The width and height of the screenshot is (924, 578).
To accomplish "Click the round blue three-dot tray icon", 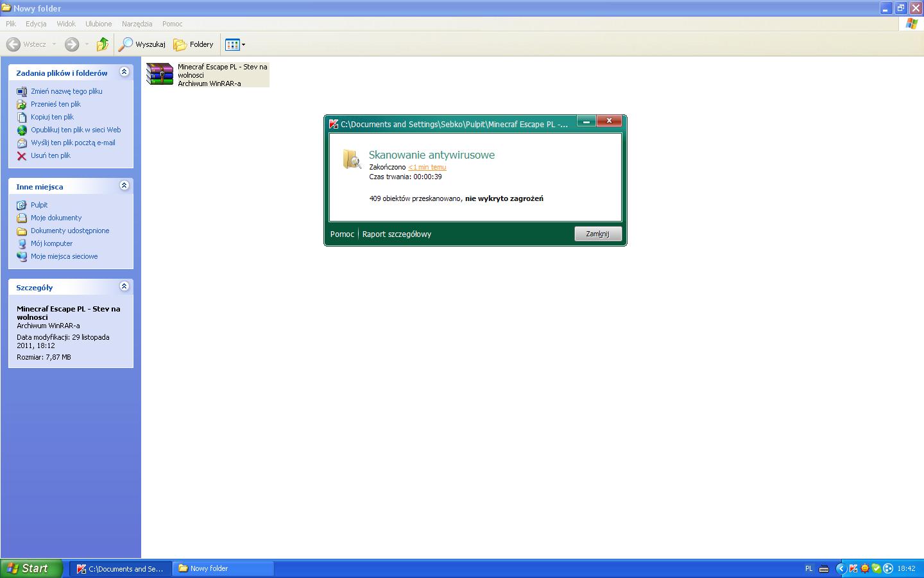I will (888, 568).
